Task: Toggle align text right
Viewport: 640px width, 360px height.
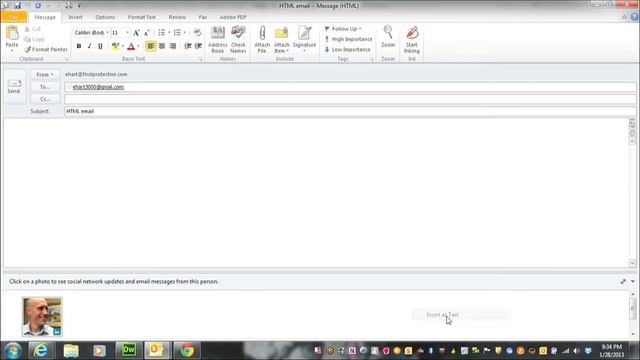Action: click(x=173, y=46)
